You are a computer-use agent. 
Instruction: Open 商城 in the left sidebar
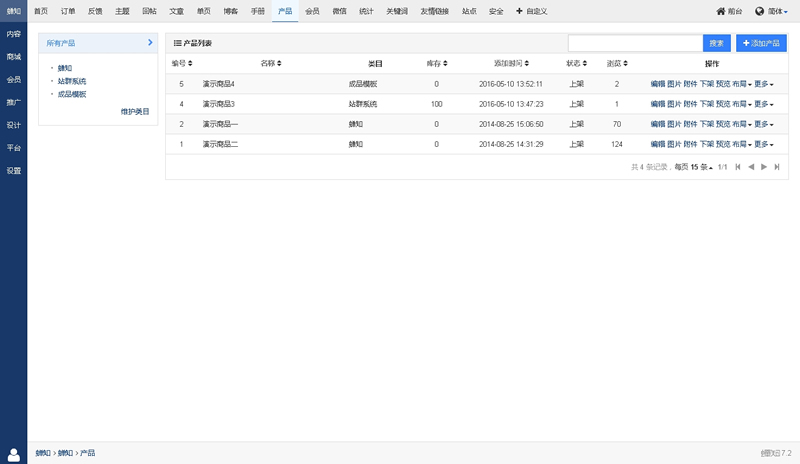tap(13, 57)
